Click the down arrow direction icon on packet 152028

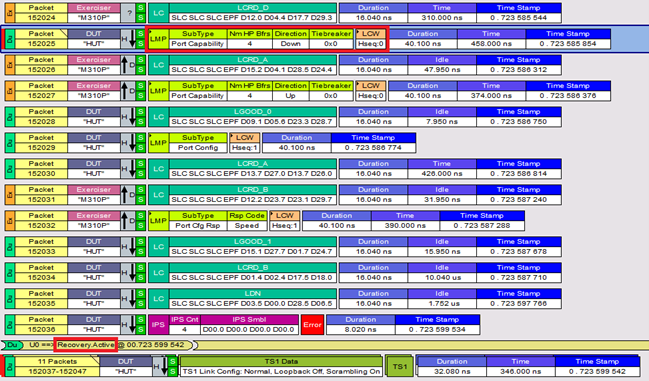pos(132,117)
